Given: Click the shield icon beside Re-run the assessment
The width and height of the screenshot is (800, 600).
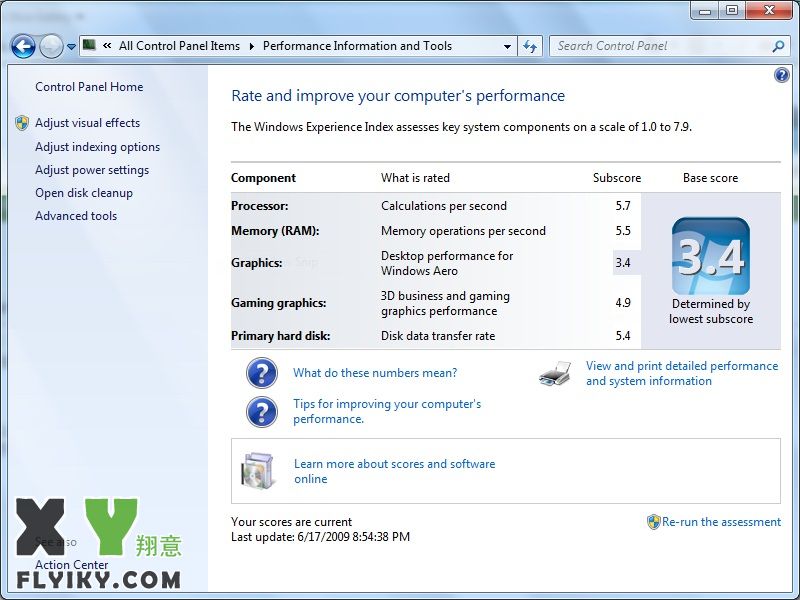Looking at the screenshot, I should coord(654,522).
